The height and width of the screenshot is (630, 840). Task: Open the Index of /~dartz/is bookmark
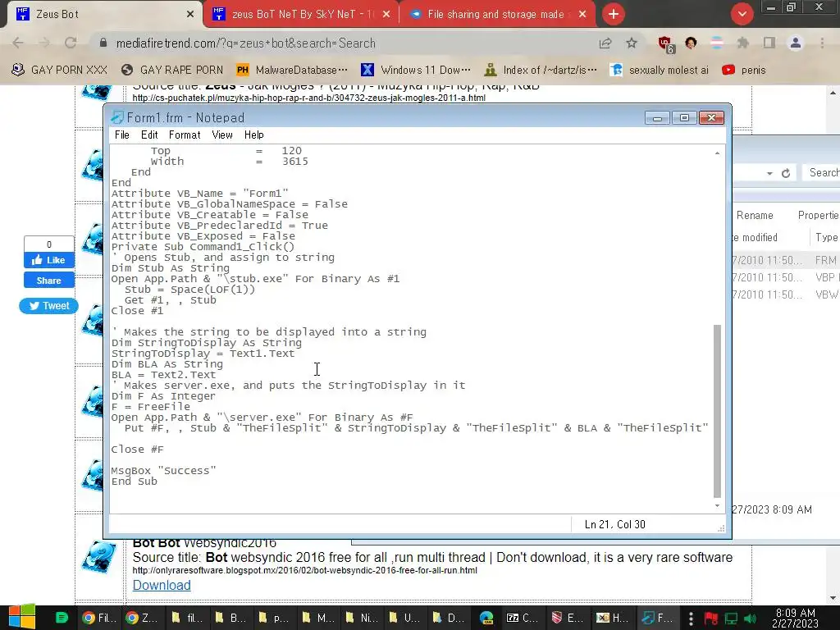tap(541, 71)
